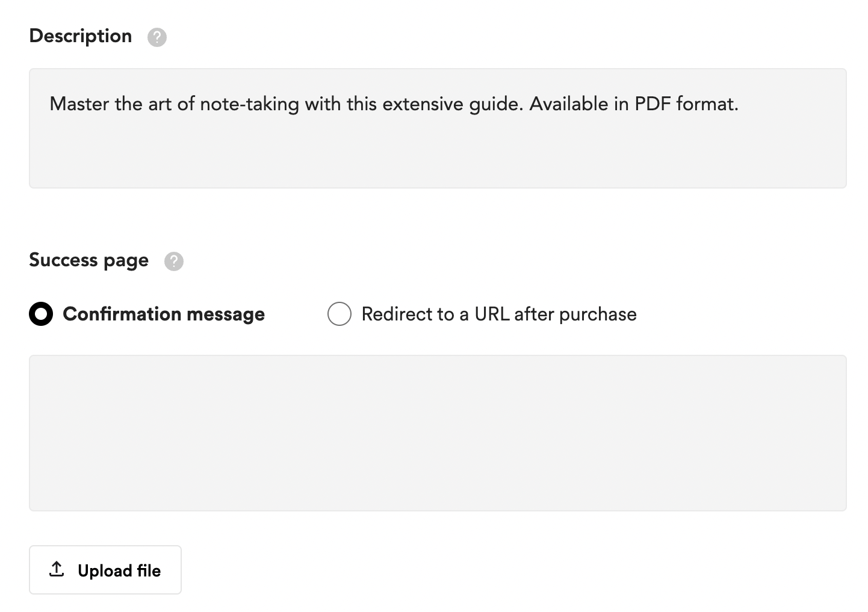This screenshot has height=612, width=868.
Task: Place cursor after the word format.
Action: (x=739, y=104)
